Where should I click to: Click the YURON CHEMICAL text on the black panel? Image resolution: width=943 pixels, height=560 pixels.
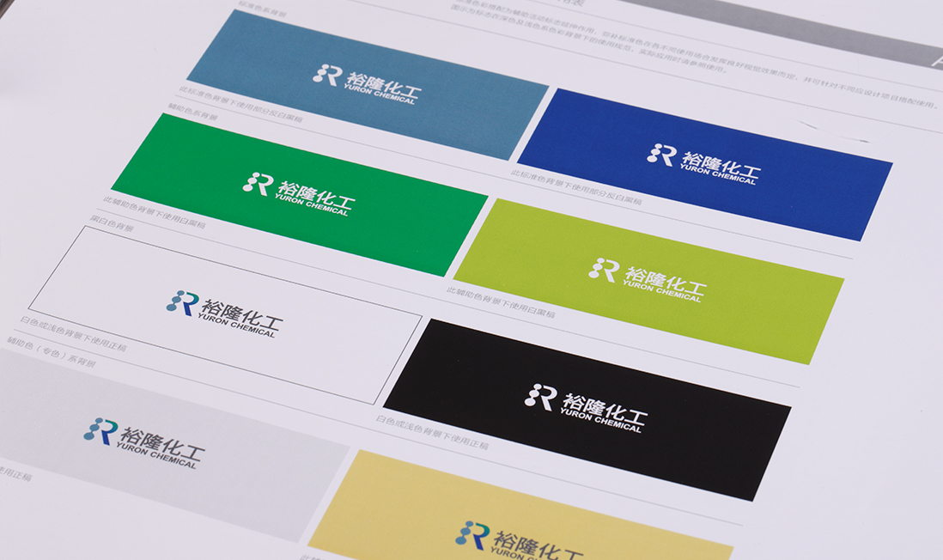[x=600, y=421]
